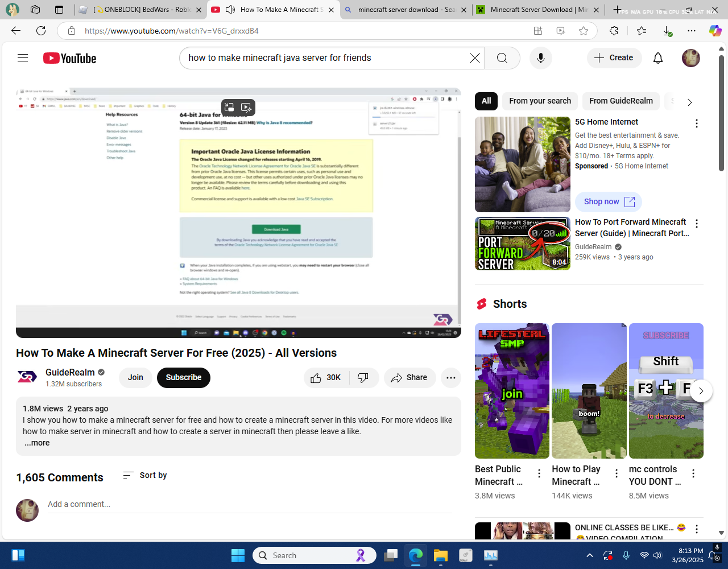
Task: Share the video
Action: click(x=409, y=377)
